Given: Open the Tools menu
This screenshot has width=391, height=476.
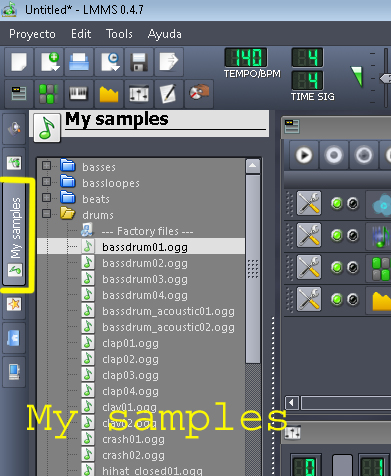Looking at the screenshot, I should click(119, 34).
